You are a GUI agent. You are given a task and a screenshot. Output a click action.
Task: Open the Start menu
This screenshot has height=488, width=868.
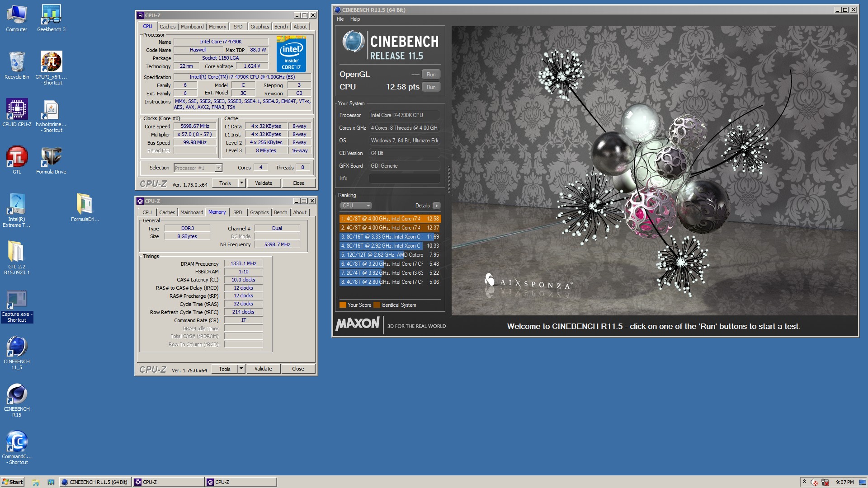pos(13,482)
